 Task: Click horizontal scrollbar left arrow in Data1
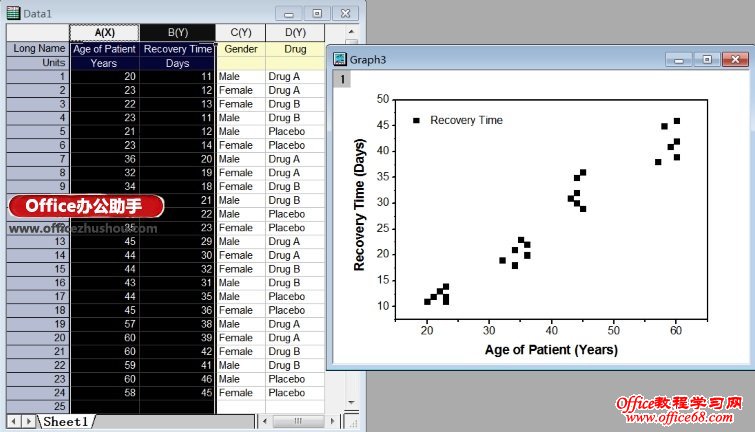pyautogui.click(x=264, y=421)
